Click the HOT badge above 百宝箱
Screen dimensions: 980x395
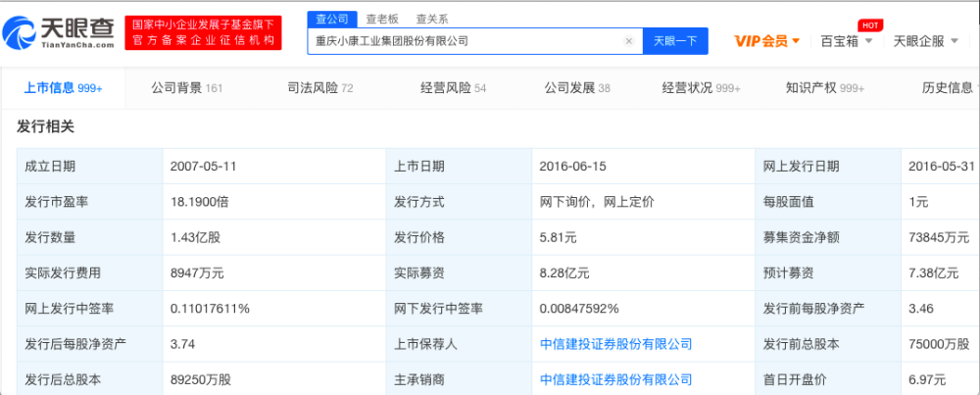[869, 25]
